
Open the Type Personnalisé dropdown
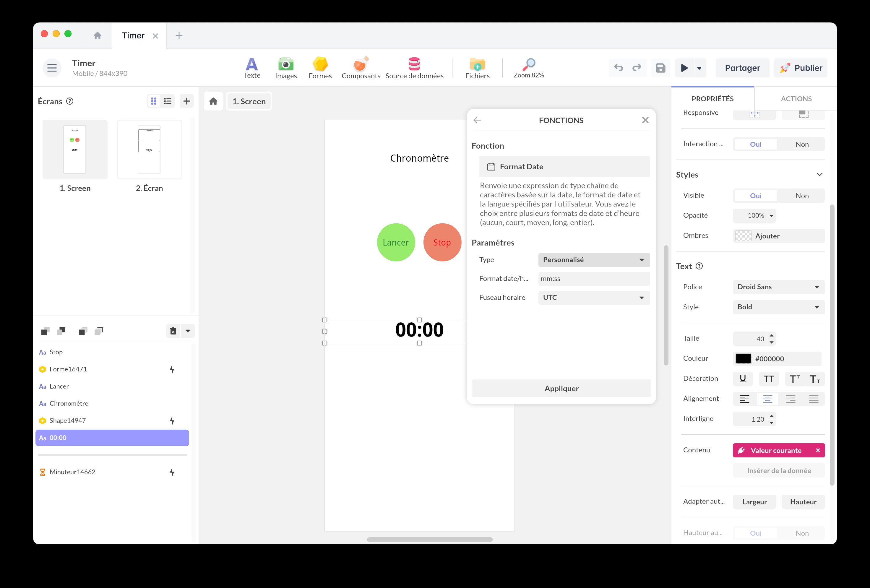pyautogui.click(x=594, y=260)
